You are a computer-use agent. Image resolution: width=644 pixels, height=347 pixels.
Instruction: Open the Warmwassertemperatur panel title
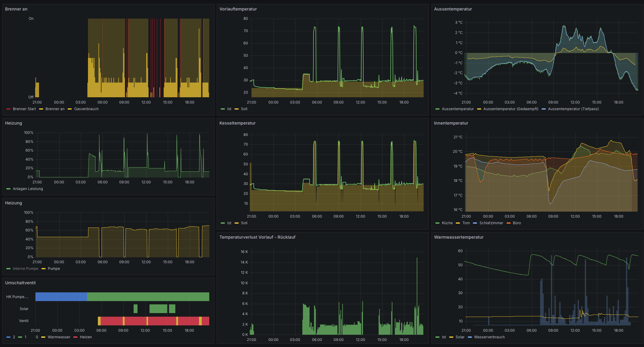[x=459, y=237]
